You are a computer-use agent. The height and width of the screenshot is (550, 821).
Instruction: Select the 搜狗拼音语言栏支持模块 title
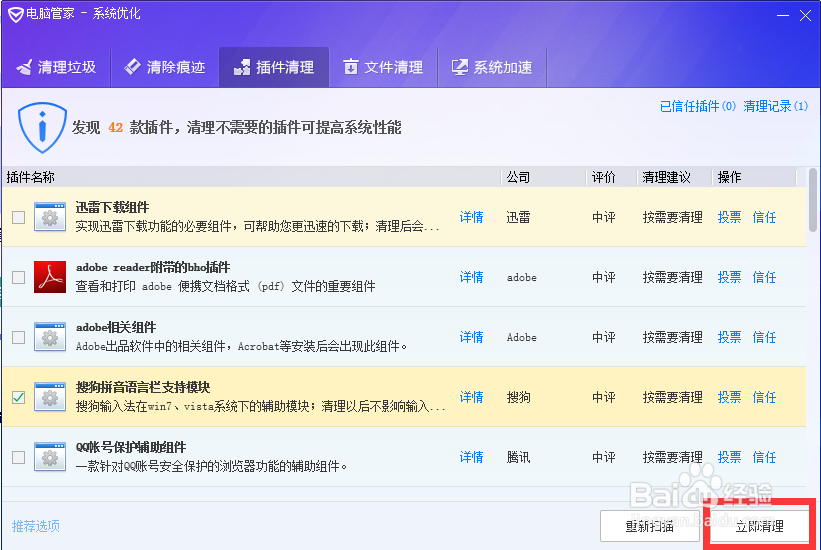pos(143,388)
